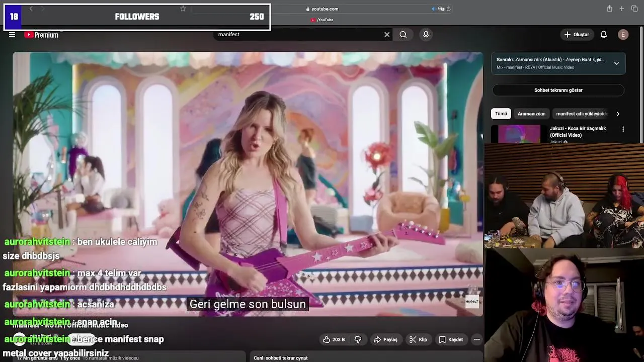The image size is (644, 362).
Task: Select manifest adlı yükleyiciden chip
Action: coord(582,114)
